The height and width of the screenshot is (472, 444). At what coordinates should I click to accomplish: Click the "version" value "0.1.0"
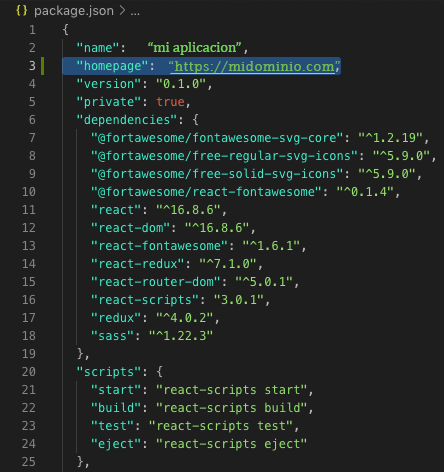(x=181, y=84)
